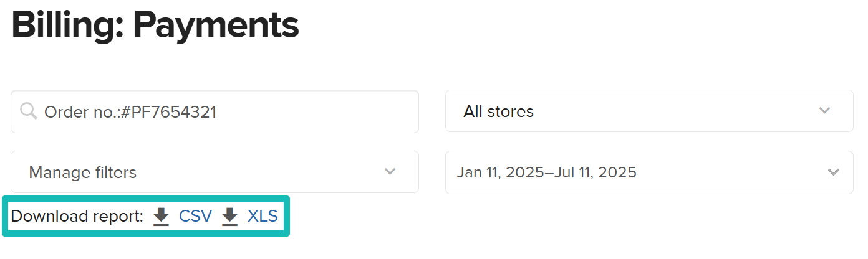Download the report as CSV
This screenshot has width=868, height=259.
tap(195, 217)
